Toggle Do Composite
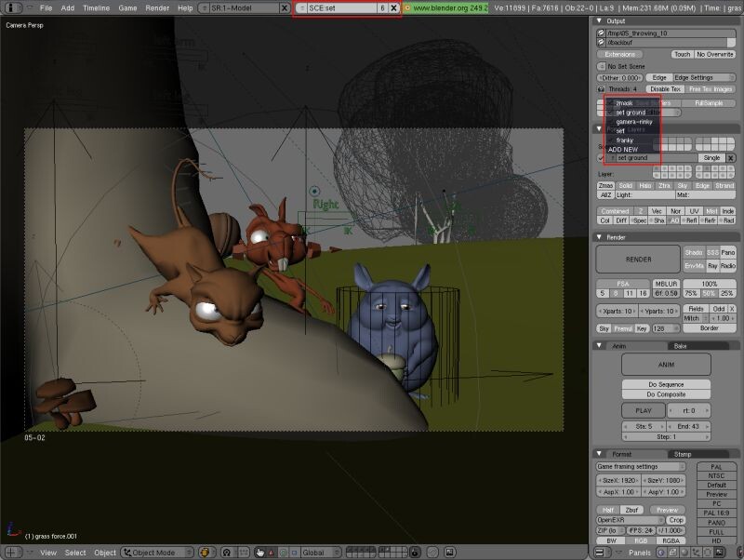This screenshot has width=744, height=560. coord(666,394)
